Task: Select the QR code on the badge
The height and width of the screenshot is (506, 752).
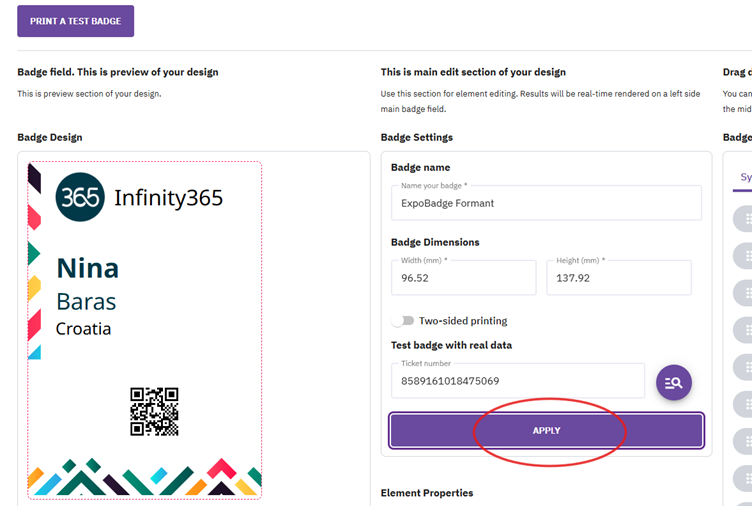Action: [154, 411]
